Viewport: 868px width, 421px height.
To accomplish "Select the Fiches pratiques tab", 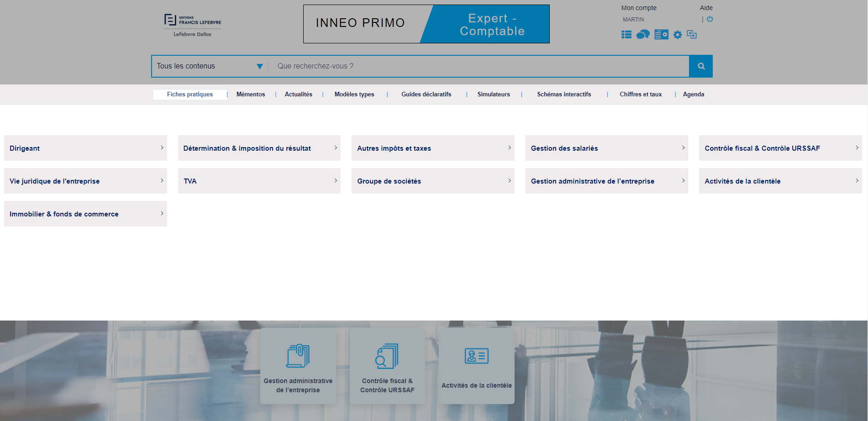I will (190, 95).
